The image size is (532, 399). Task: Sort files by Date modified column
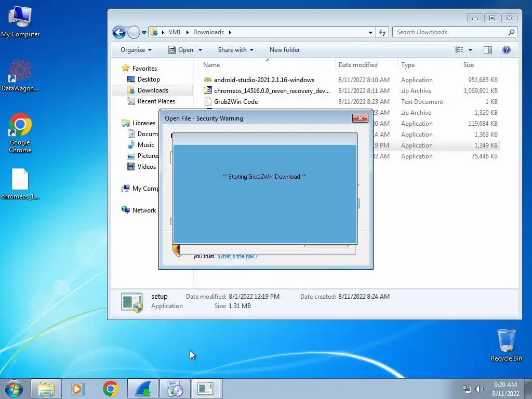(366, 65)
